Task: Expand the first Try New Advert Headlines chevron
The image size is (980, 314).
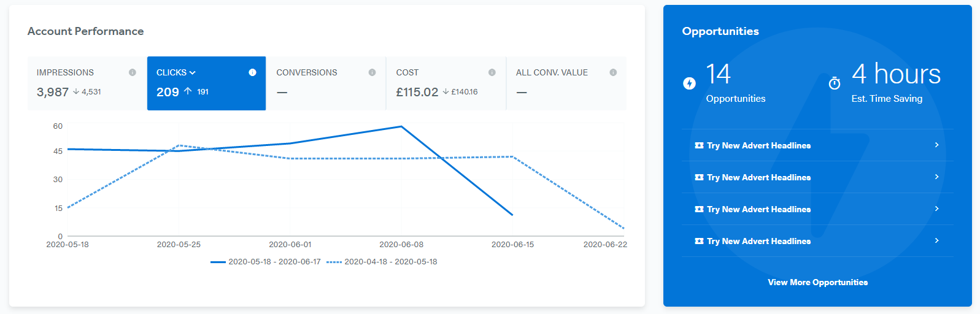Action: click(x=936, y=145)
